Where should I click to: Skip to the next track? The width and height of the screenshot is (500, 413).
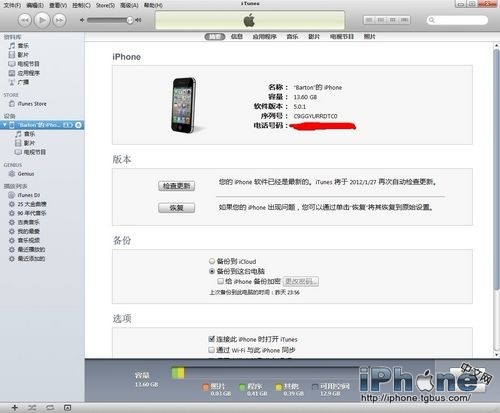click(x=59, y=20)
